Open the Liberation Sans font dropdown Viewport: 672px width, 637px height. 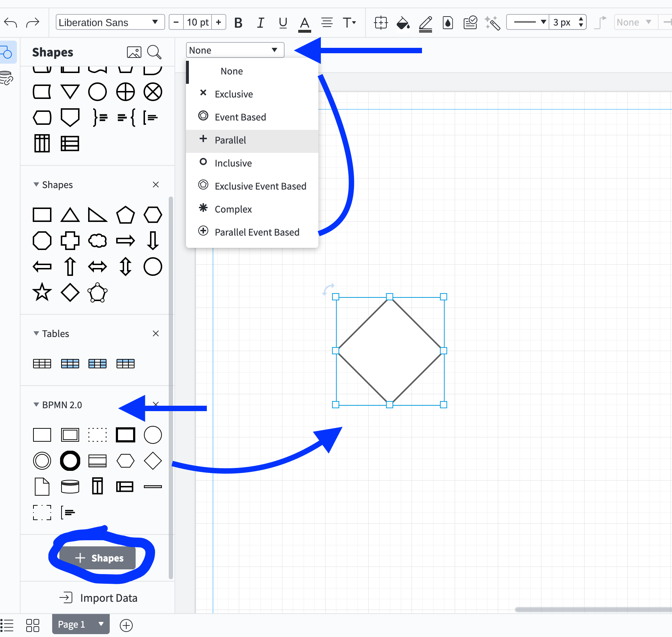pyautogui.click(x=110, y=22)
